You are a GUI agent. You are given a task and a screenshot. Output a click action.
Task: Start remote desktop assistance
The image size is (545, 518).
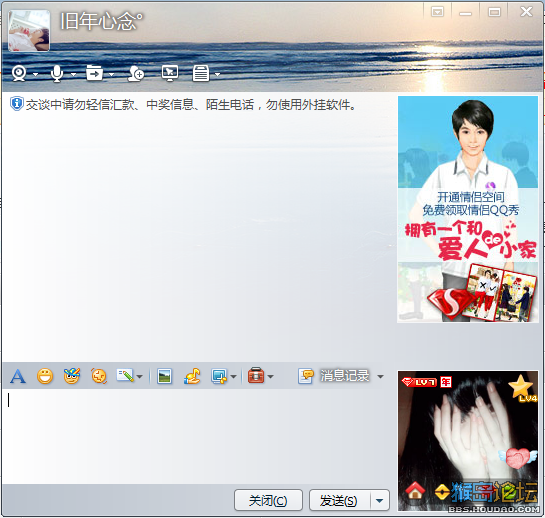point(170,73)
